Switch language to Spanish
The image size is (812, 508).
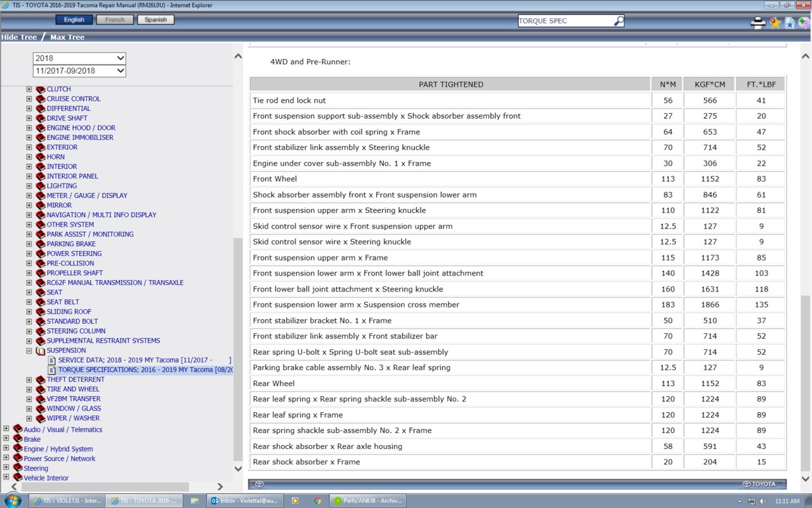[x=155, y=20]
